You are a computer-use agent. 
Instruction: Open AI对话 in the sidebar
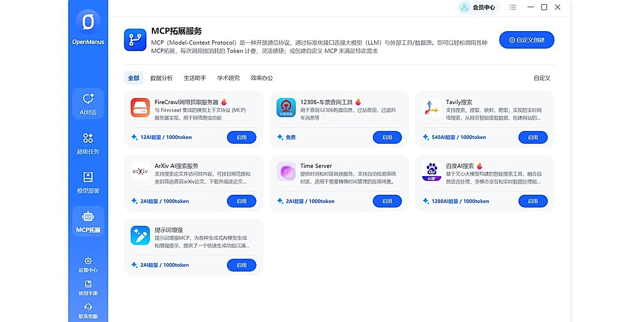[88, 103]
